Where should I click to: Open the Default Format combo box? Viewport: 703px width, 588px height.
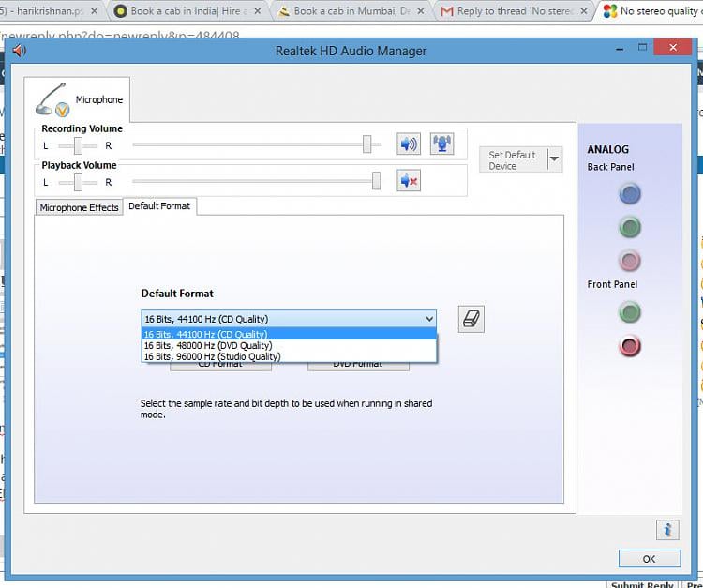[x=289, y=319]
